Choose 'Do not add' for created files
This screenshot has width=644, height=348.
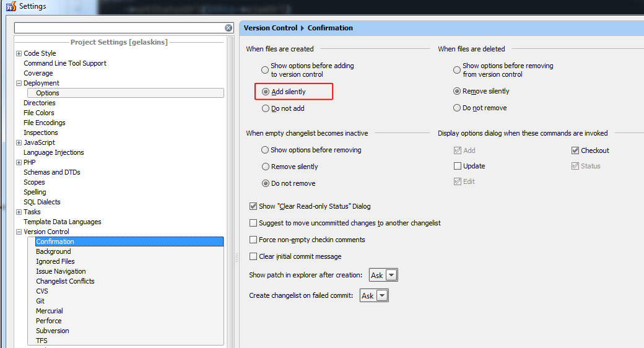(x=266, y=108)
